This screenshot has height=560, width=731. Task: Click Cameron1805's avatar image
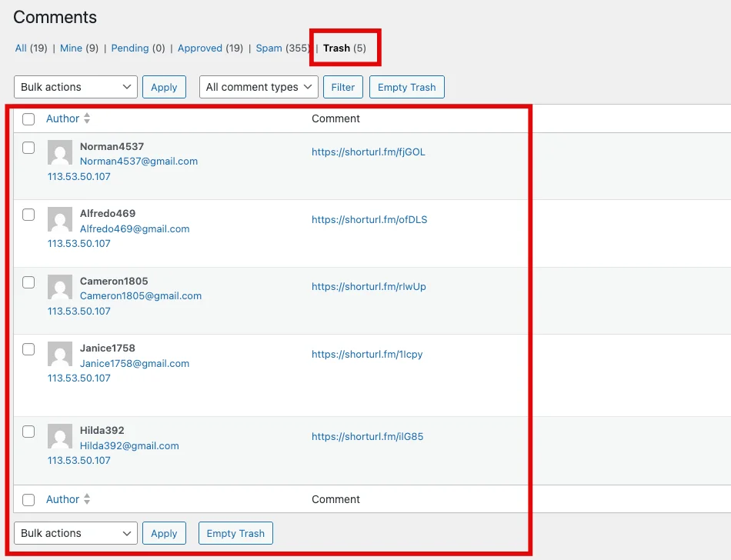[x=60, y=287]
